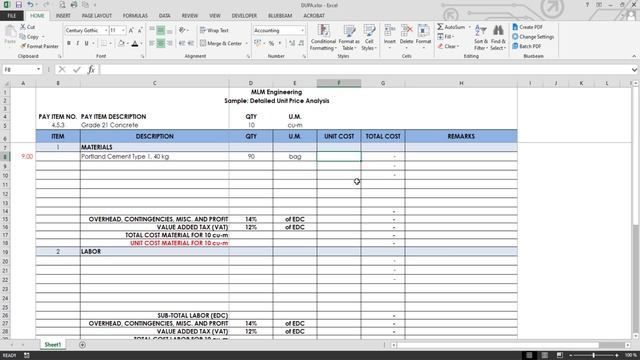Toggle italic formatting

pyautogui.click(x=78, y=43)
